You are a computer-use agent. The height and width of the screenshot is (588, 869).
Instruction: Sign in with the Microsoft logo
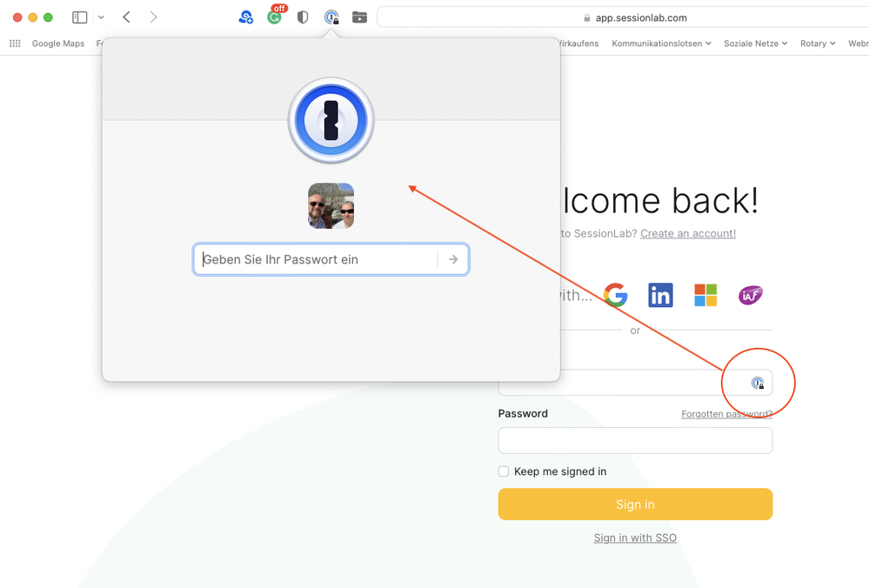(705, 296)
